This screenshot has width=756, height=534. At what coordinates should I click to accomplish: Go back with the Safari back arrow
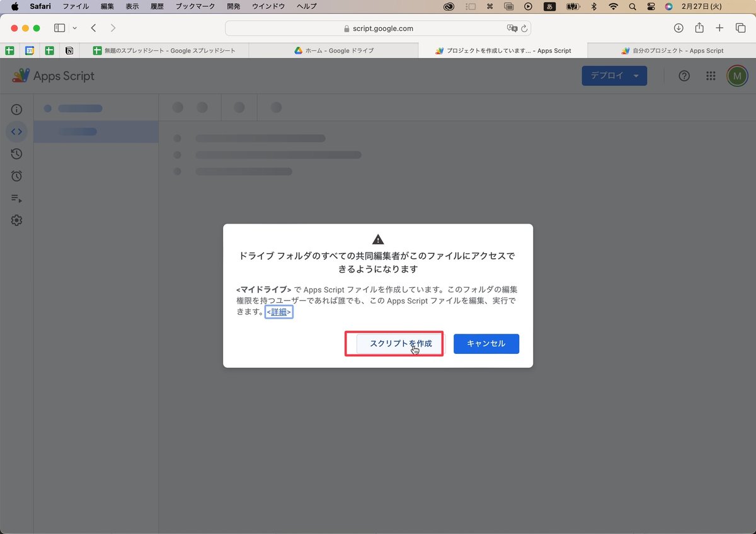[x=93, y=28]
